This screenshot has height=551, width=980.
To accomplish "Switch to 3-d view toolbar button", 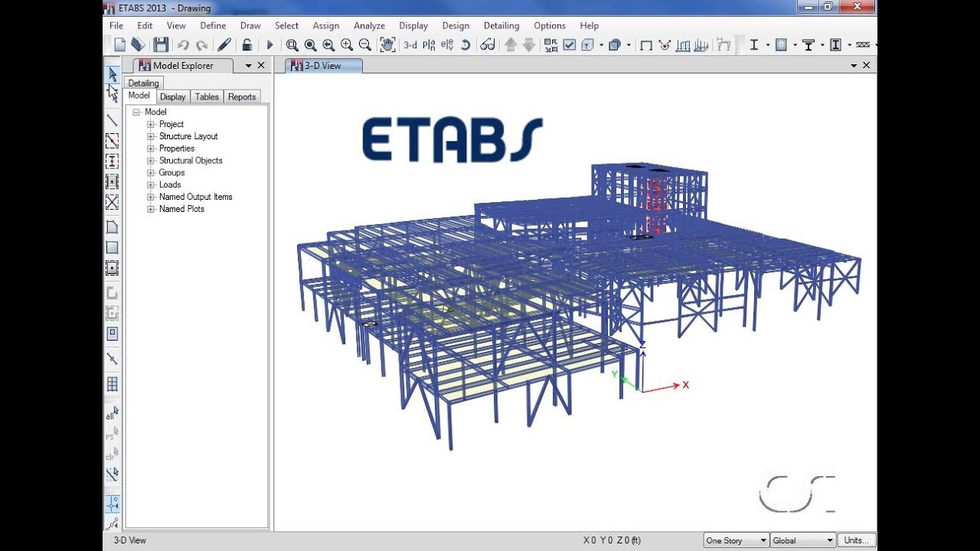I will tap(410, 45).
